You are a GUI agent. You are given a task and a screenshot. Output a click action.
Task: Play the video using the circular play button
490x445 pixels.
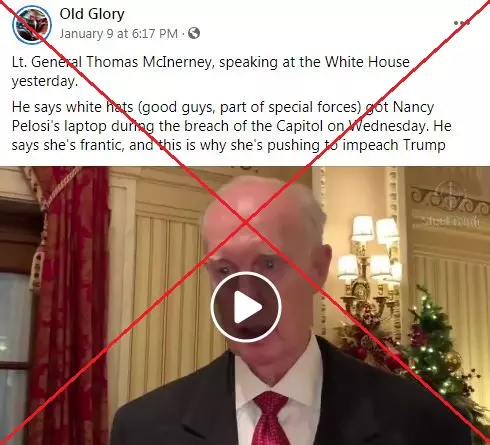pyautogui.click(x=246, y=307)
